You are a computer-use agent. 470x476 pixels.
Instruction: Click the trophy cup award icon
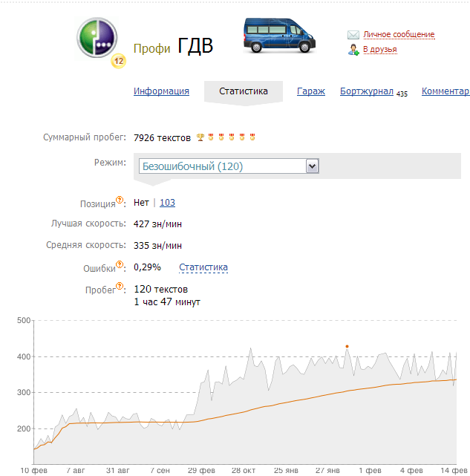200,137
